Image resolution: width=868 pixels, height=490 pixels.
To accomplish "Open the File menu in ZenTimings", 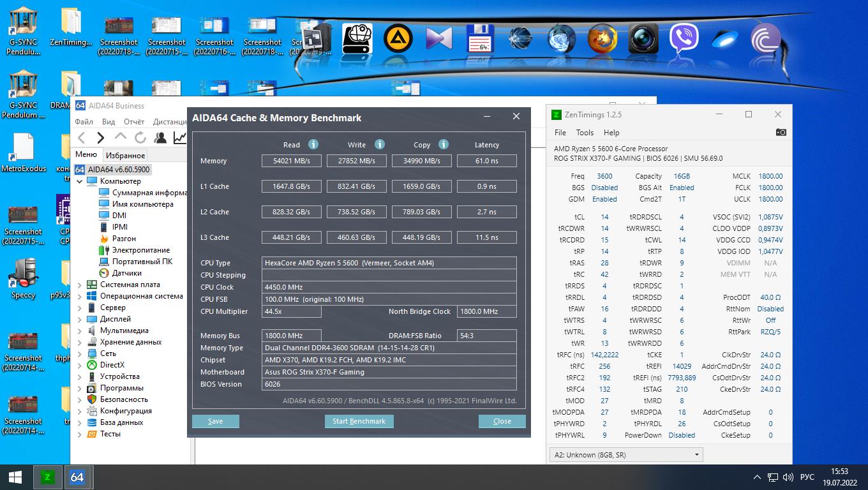I will (x=560, y=133).
